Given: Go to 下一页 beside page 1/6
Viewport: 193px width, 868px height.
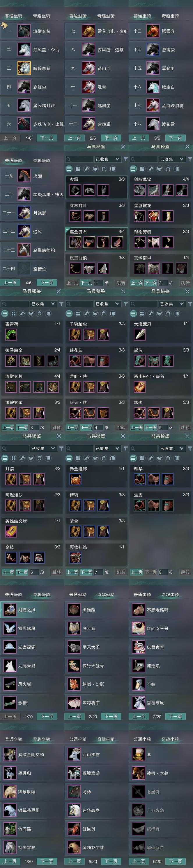Looking at the screenshot, I should [47, 138].
